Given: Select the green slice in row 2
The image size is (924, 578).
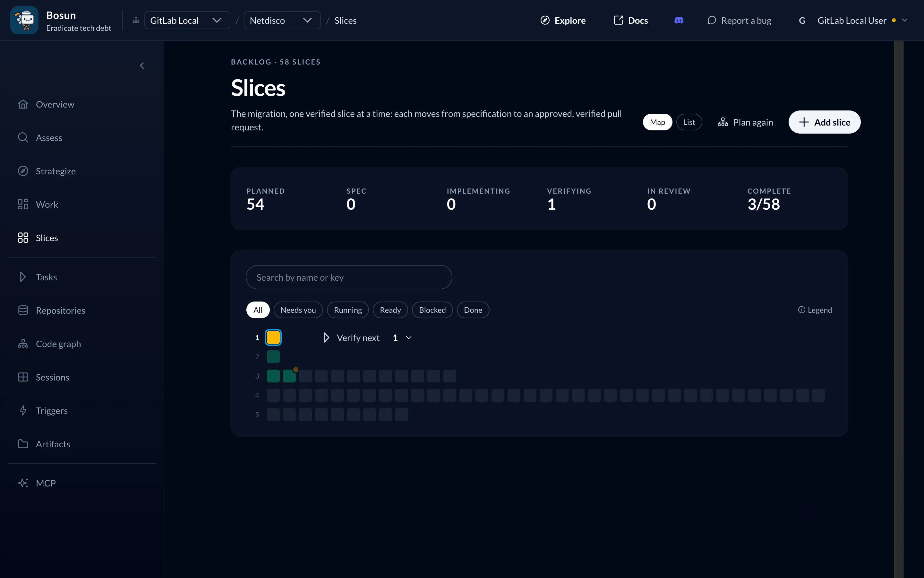Looking at the screenshot, I should [x=273, y=357].
